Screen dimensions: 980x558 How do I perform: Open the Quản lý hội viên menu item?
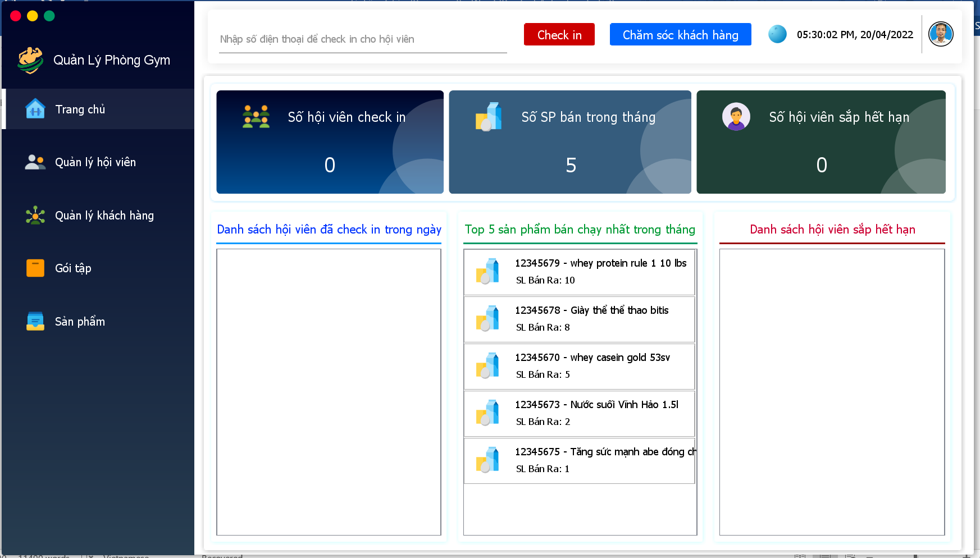(x=98, y=162)
